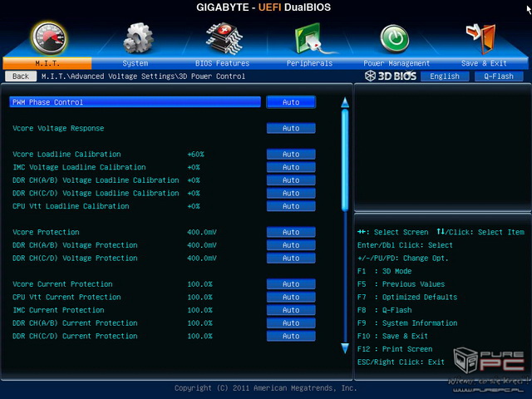Select the Vcore Current Protection label
Viewport: 532px width, 399px height.
click(x=62, y=284)
